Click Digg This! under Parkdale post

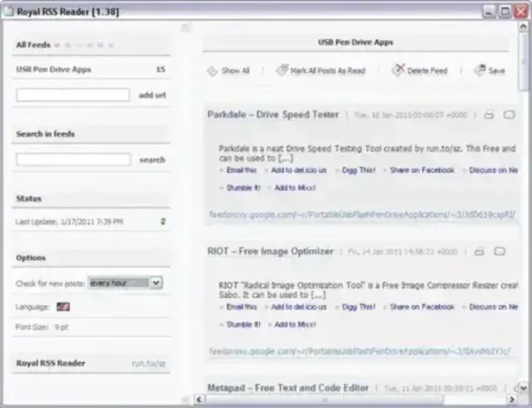358,170
